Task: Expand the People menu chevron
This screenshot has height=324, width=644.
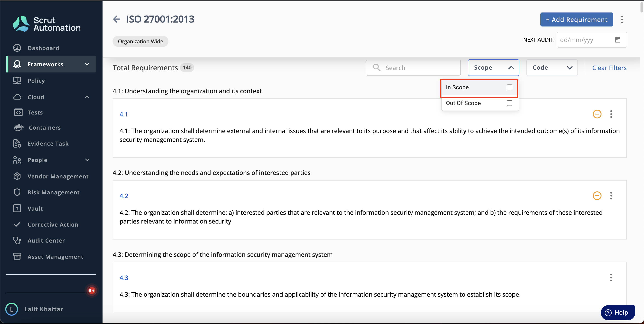Action: point(87,160)
